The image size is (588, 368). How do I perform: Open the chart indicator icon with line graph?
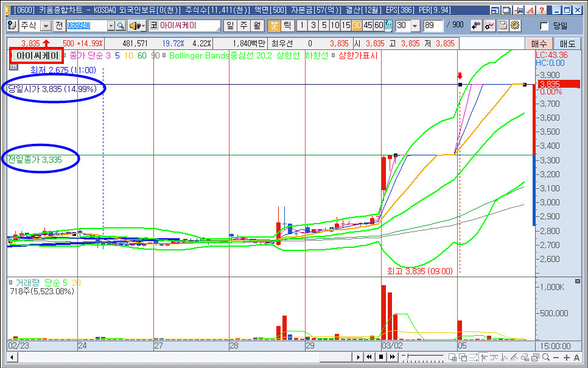point(489,26)
